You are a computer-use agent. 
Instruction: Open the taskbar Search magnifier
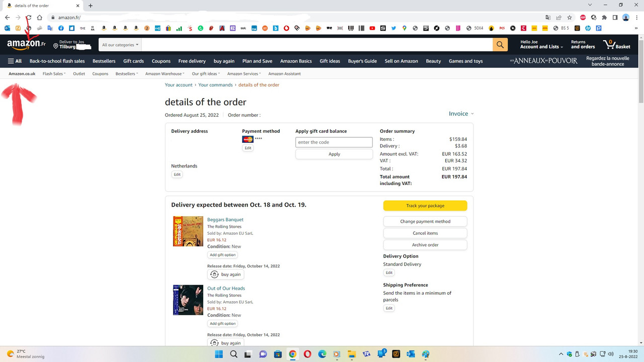tap(234, 354)
